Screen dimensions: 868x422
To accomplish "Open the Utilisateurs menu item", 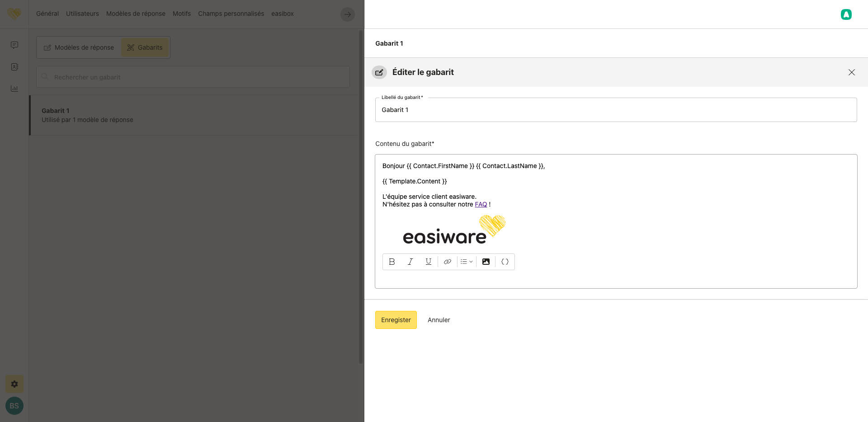I will coord(82,14).
